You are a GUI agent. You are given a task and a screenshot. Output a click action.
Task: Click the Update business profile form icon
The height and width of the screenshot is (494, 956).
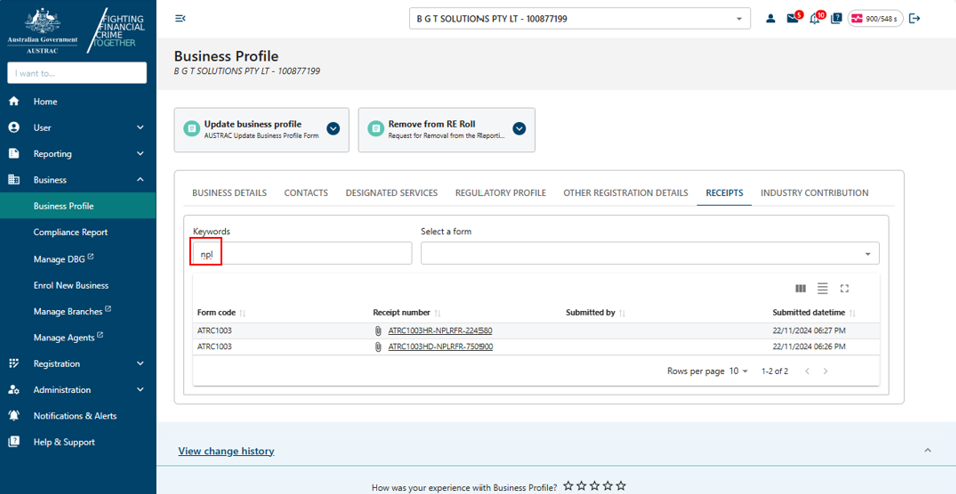pos(191,129)
